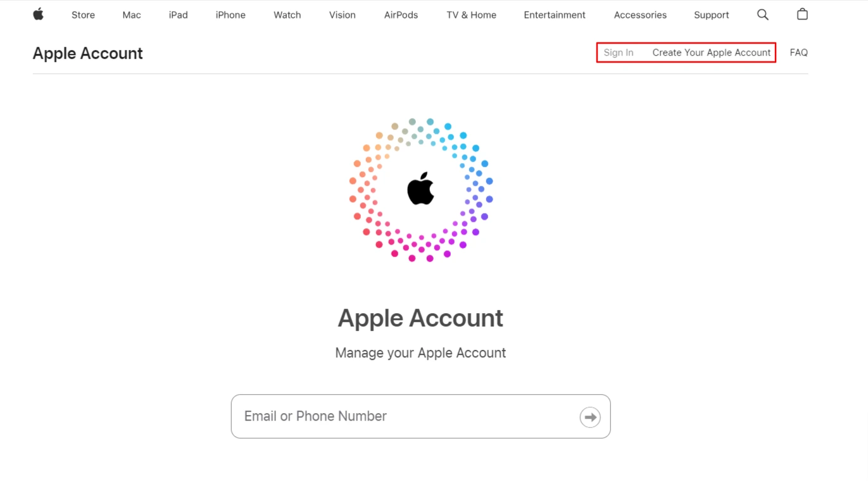This screenshot has height=501, width=868.
Task: Select Vision in the top navigation
Action: [342, 15]
